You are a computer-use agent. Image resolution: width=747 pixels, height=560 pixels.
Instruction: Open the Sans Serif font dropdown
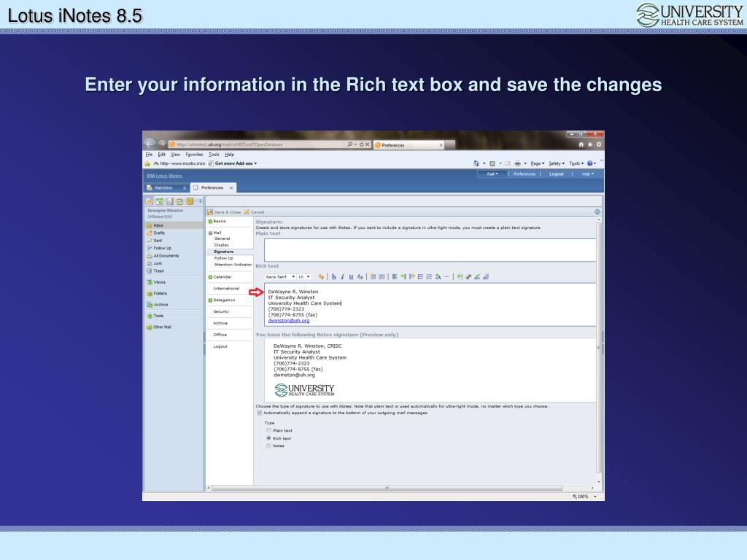[280, 276]
